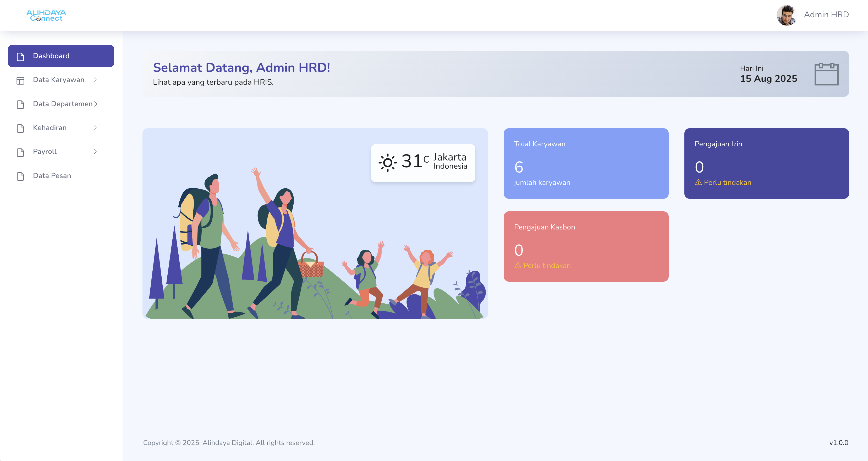Select Data Pesan from the sidebar
The width and height of the screenshot is (868, 461).
click(52, 176)
